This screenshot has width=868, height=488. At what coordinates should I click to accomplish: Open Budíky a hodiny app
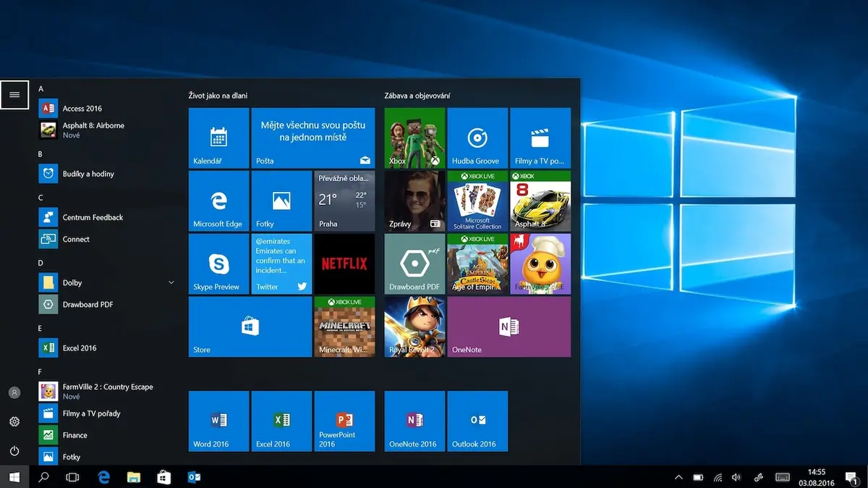(106, 174)
